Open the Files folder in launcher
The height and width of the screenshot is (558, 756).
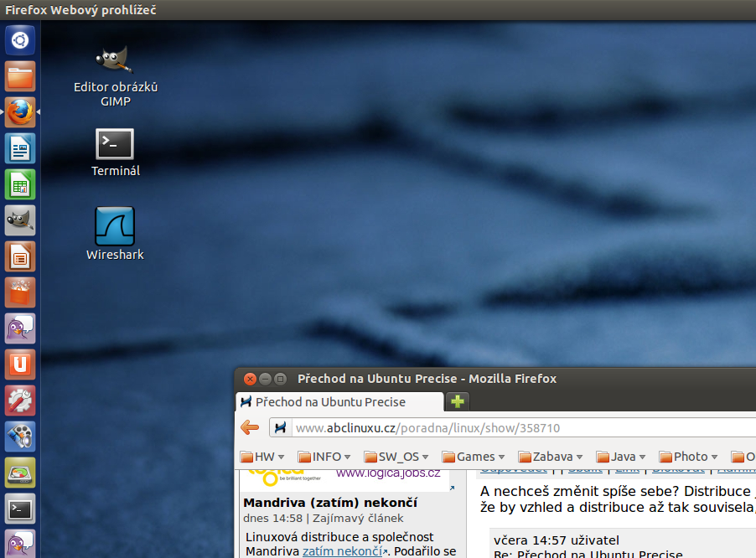(x=20, y=76)
